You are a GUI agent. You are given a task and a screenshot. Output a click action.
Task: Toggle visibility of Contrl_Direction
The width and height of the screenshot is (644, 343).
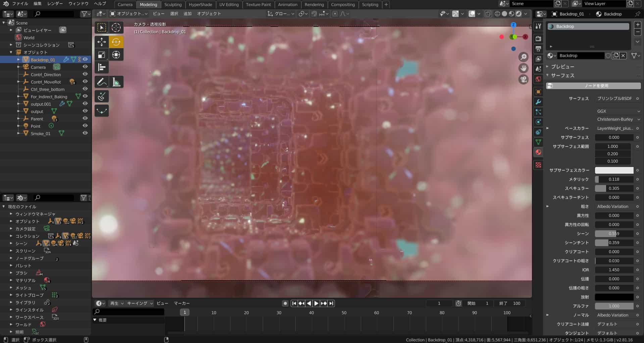85,74
